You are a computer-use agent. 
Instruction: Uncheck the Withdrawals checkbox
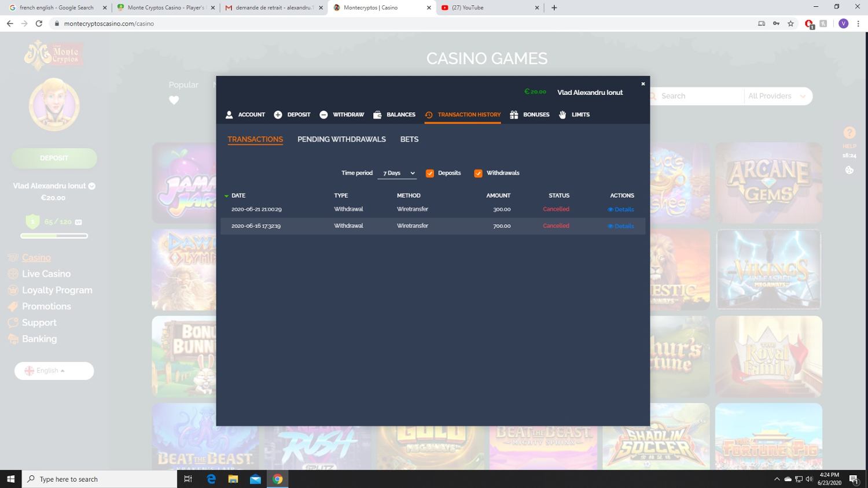pos(478,173)
